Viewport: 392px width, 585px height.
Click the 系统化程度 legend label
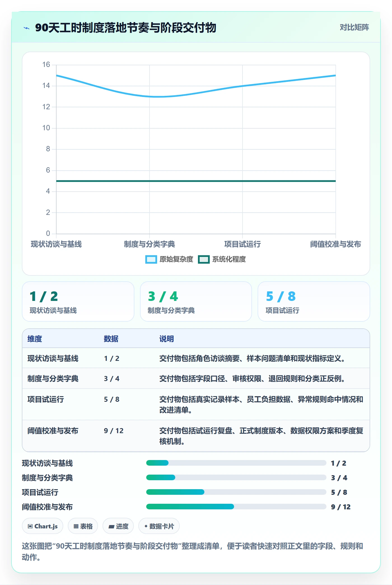tap(229, 259)
